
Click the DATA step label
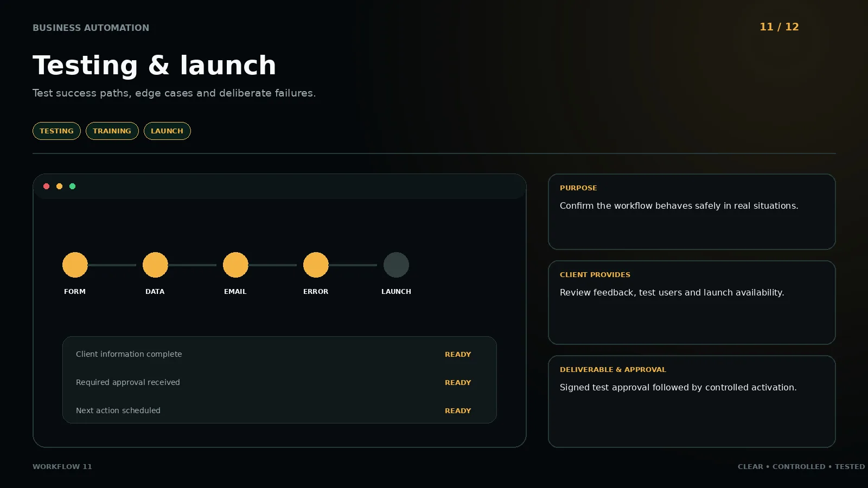[155, 292]
